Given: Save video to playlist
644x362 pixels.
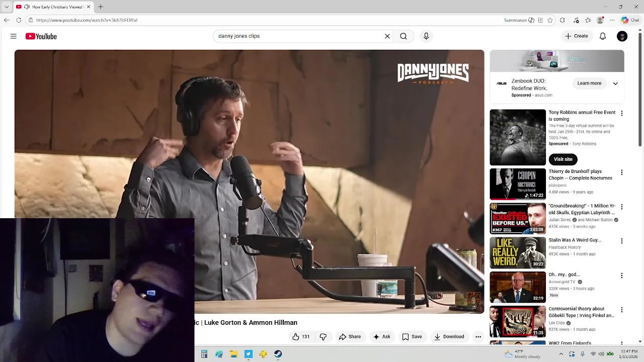Looking at the screenshot, I should 412,337.
